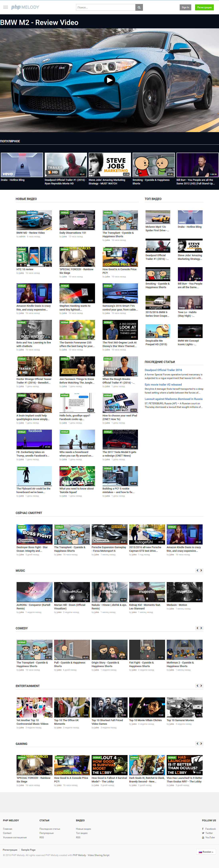Open Drake - Hotline Bling popular thumbnail
This screenshot has height=868, width=219.
(x=22, y=165)
